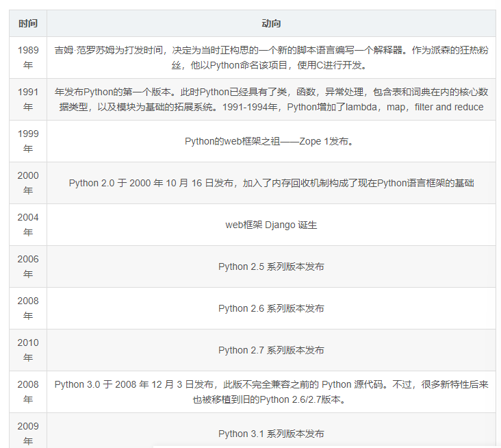
Task: Click Python 2.5 系列版本发布 text
Action: click(271, 266)
